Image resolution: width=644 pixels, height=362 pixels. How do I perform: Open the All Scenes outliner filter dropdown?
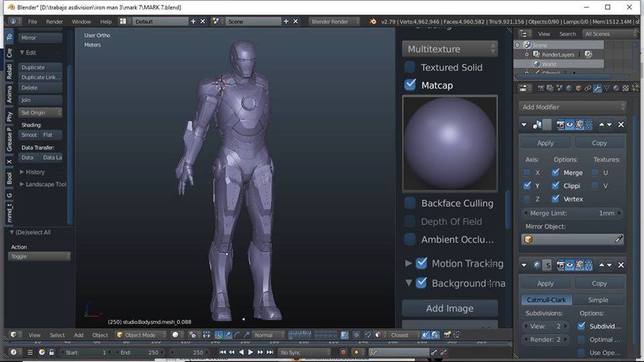608,34
